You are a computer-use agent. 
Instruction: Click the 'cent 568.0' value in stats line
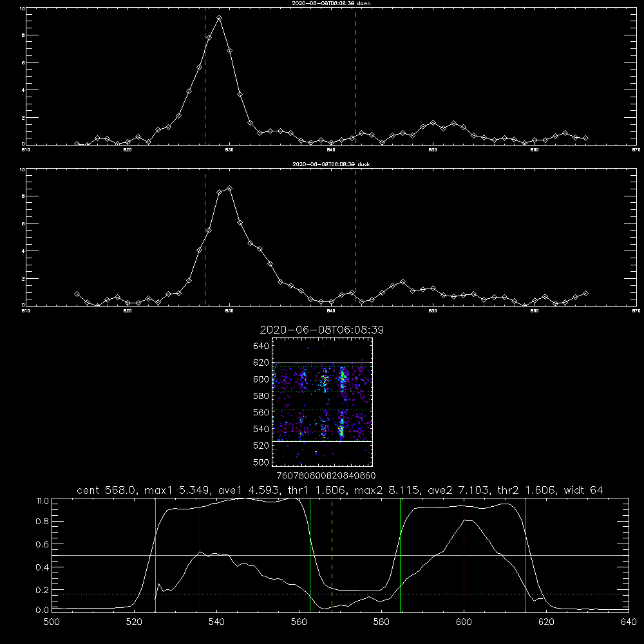click(106, 490)
